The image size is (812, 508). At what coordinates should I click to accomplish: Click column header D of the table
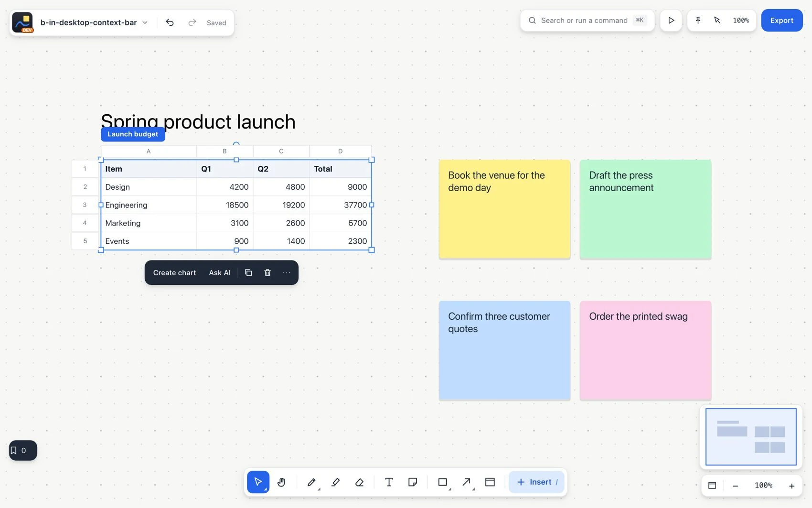(x=341, y=151)
